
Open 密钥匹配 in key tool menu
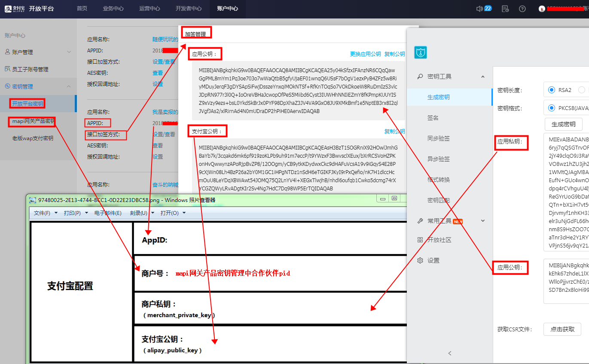[x=439, y=200]
